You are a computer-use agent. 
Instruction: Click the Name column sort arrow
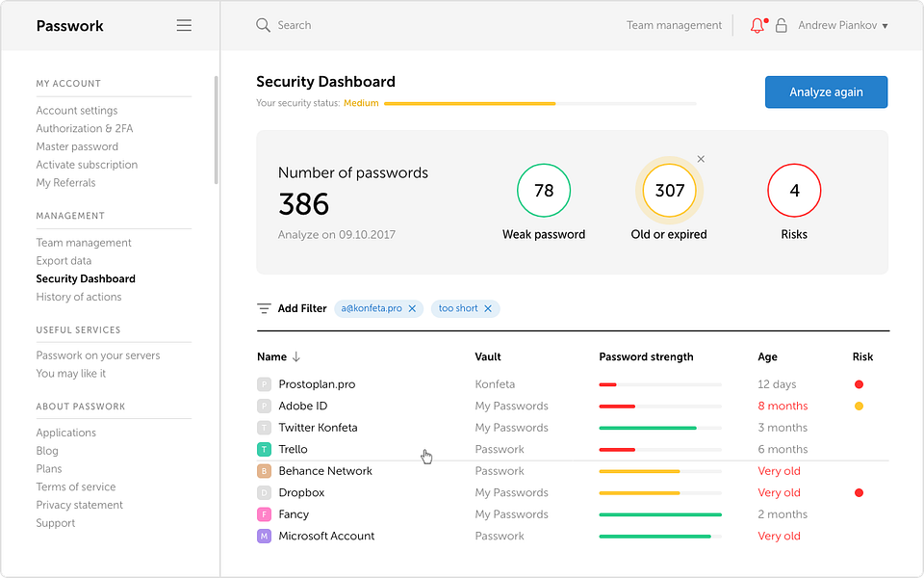click(296, 356)
